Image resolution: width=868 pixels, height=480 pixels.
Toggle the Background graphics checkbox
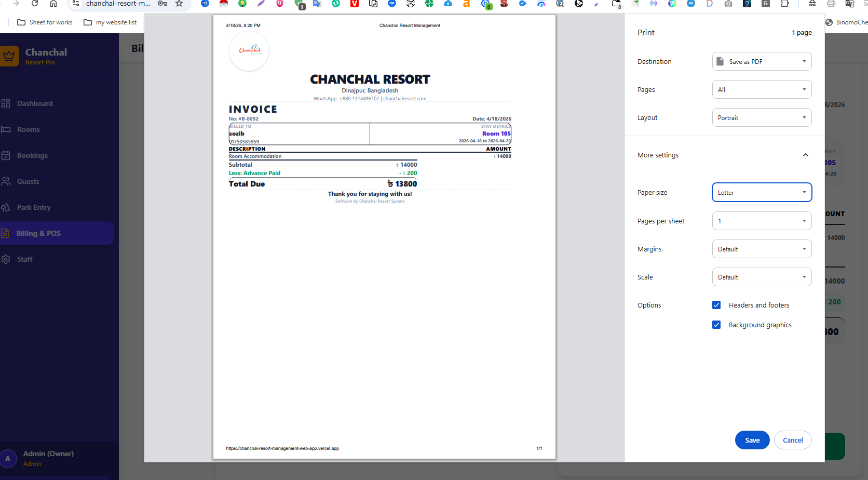(x=716, y=325)
